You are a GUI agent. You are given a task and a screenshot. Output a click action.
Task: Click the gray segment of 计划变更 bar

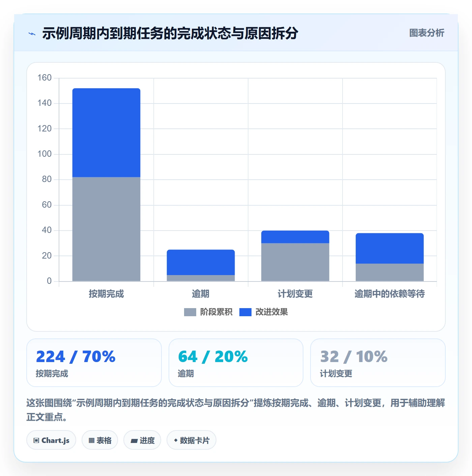pyautogui.click(x=295, y=262)
